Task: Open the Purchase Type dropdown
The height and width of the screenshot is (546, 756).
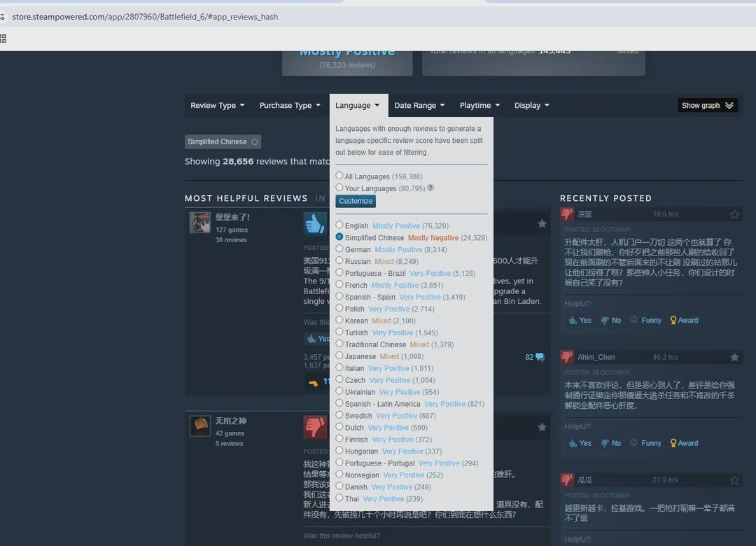Action: [290, 105]
